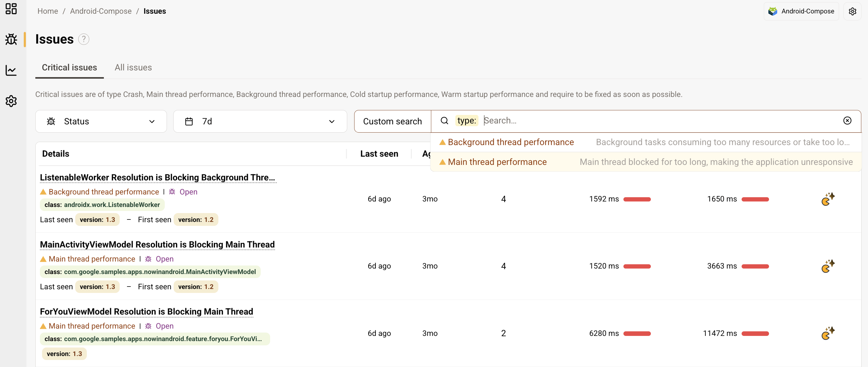Open the Android-Compose project selector
The width and height of the screenshot is (868, 367).
801,11
